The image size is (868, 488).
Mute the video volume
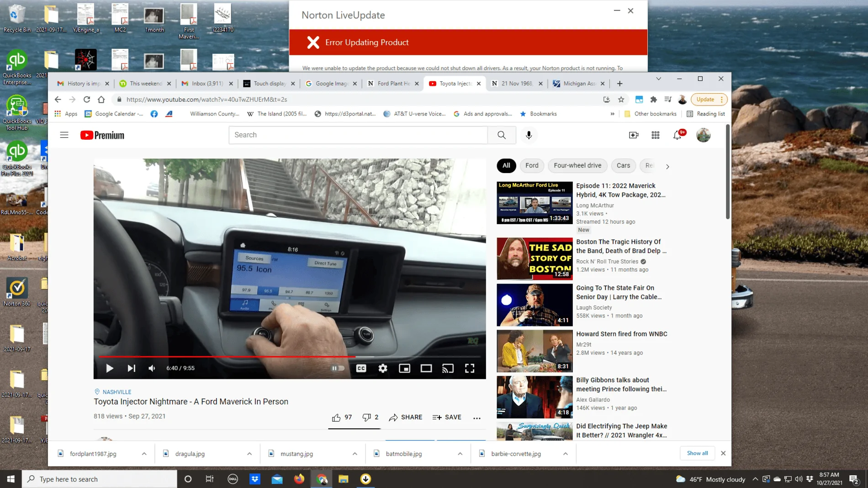[152, 368]
